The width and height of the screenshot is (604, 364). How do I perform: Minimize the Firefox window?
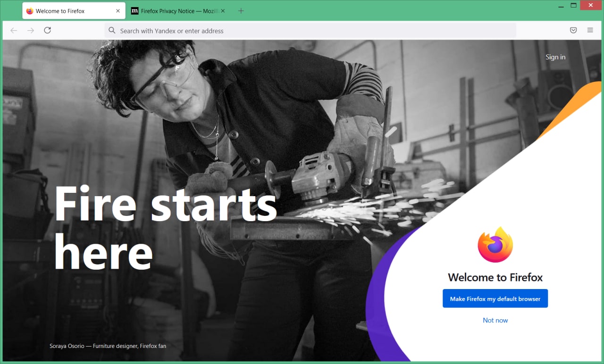coord(561,6)
